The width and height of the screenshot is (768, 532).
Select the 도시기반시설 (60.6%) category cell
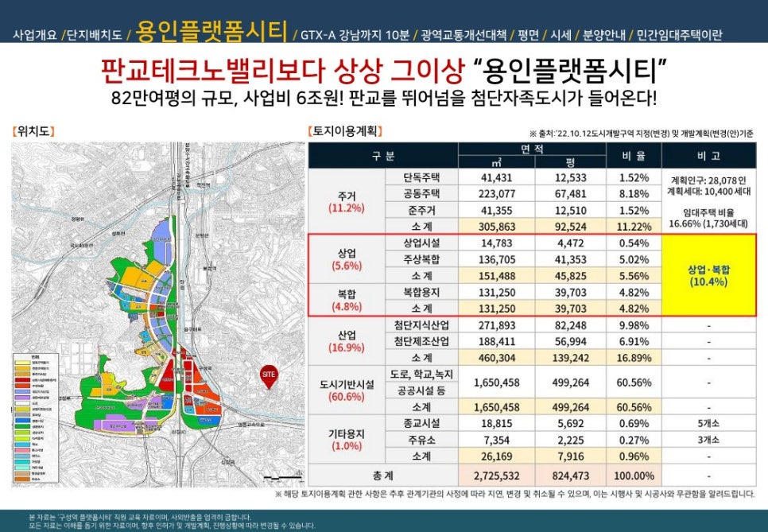347,390
